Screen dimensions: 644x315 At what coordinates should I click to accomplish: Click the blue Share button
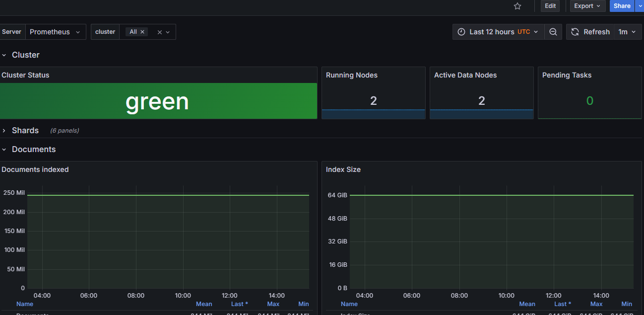click(x=622, y=6)
